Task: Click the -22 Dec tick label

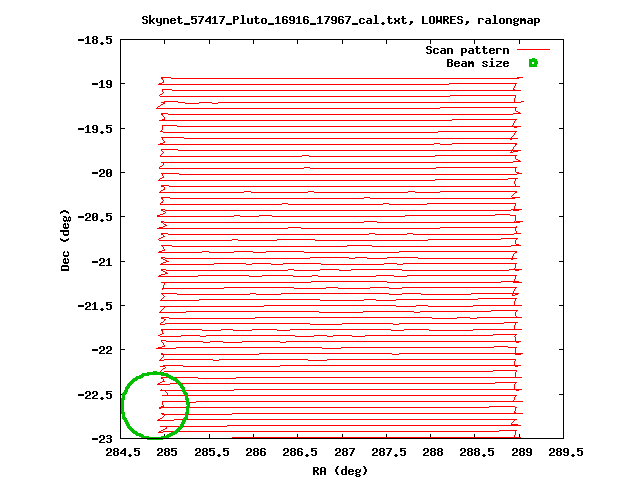Action: [x=102, y=350]
